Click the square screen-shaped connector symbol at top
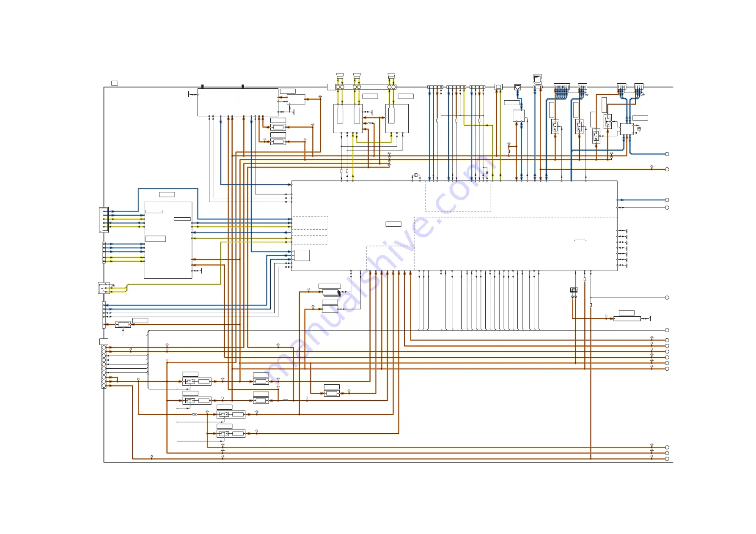This screenshot has height=534, width=756. [x=498, y=87]
